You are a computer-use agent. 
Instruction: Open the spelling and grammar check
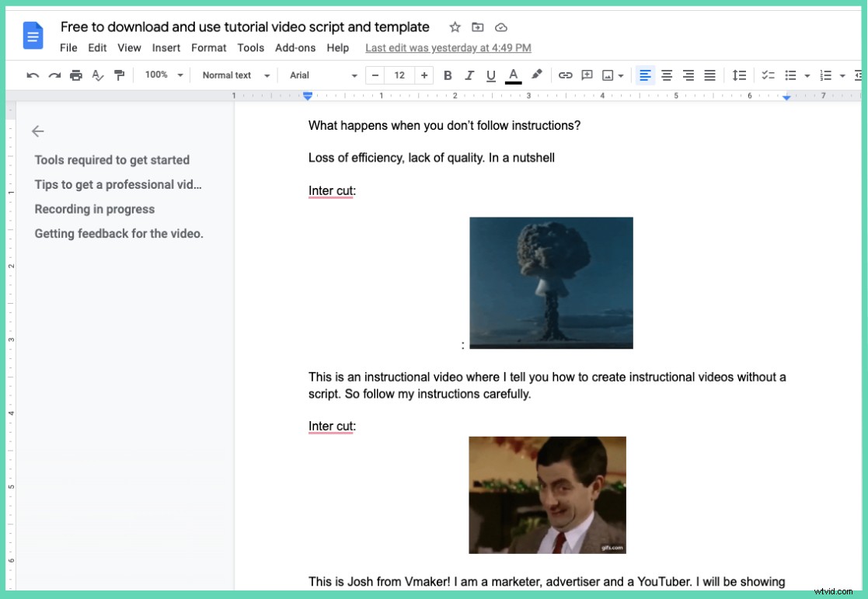point(96,75)
